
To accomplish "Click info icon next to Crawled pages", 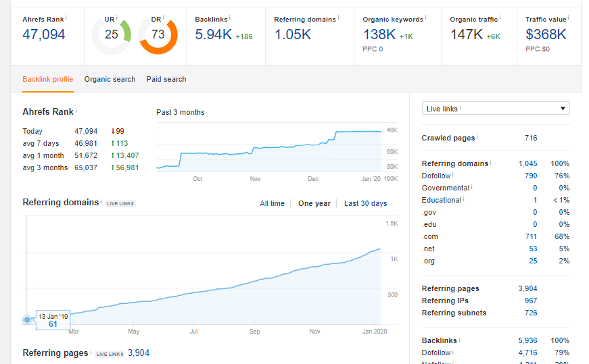I will 477,136.
